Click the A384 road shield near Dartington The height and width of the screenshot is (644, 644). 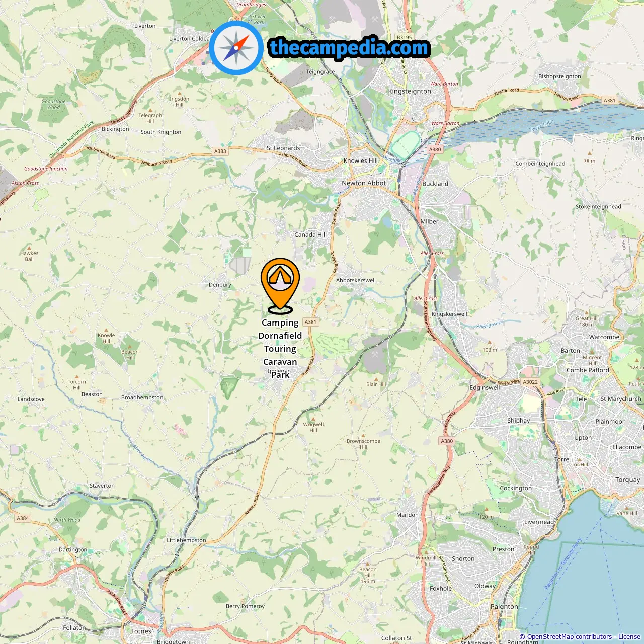(x=23, y=518)
